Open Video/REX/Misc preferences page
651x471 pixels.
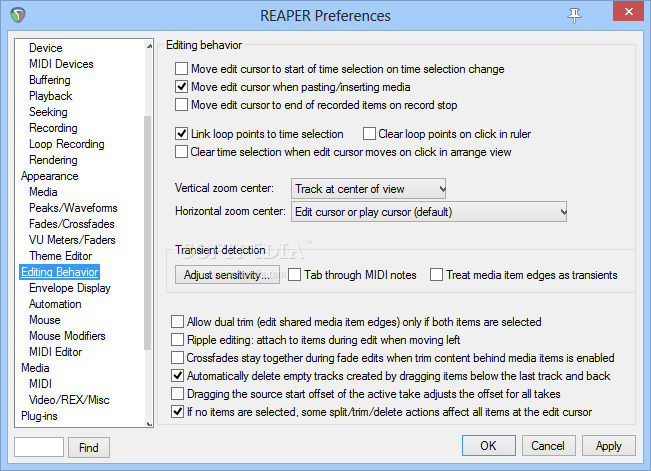click(69, 400)
